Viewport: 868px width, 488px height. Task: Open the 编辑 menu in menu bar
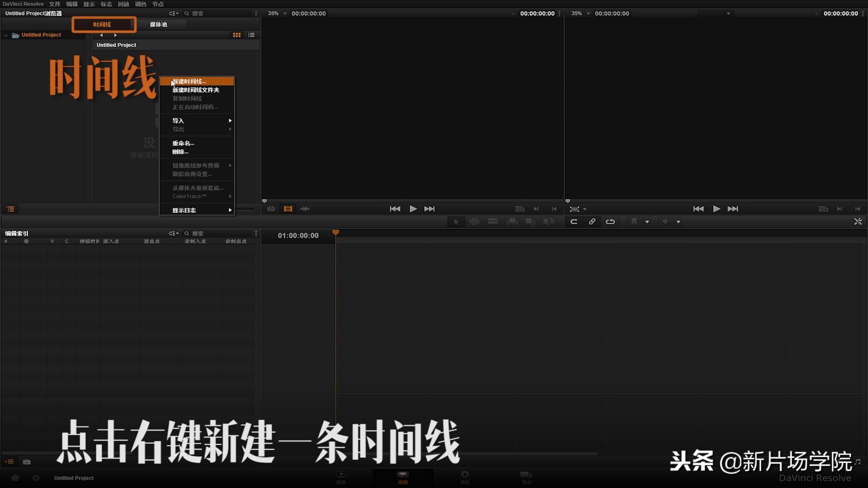click(72, 4)
